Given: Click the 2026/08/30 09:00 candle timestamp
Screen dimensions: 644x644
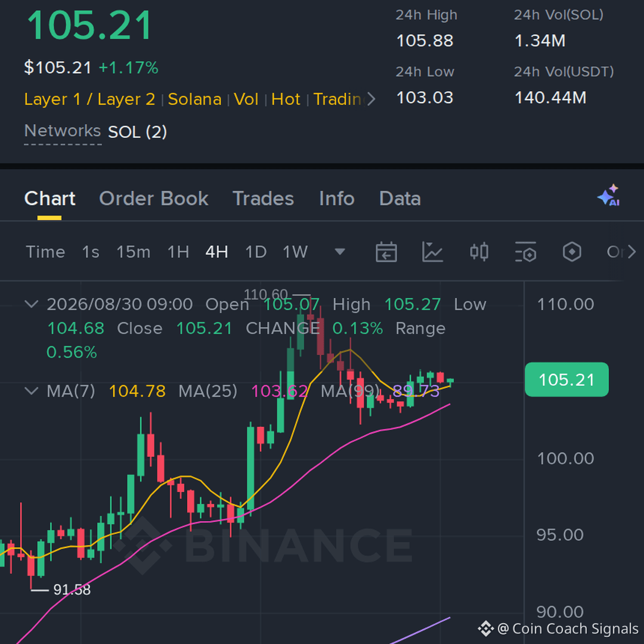Looking at the screenshot, I should [x=119, y=304].
